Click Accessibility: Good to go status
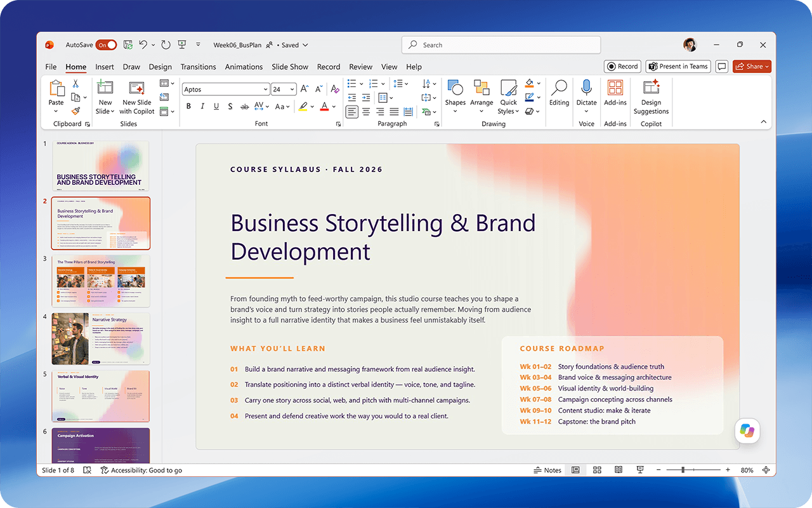This screenshot has width=812, height=508. [x=141, y=470]
